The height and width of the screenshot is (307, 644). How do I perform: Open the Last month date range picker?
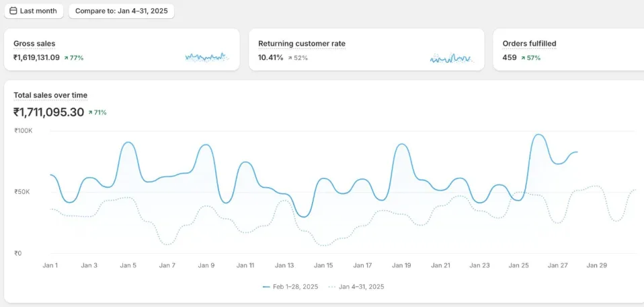click(x=34, y=11)
